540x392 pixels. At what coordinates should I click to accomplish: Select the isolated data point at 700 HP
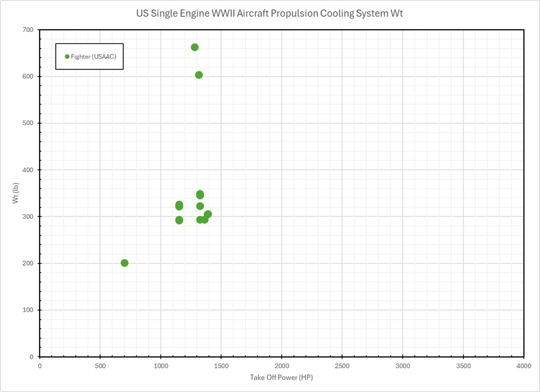point(124,263)
